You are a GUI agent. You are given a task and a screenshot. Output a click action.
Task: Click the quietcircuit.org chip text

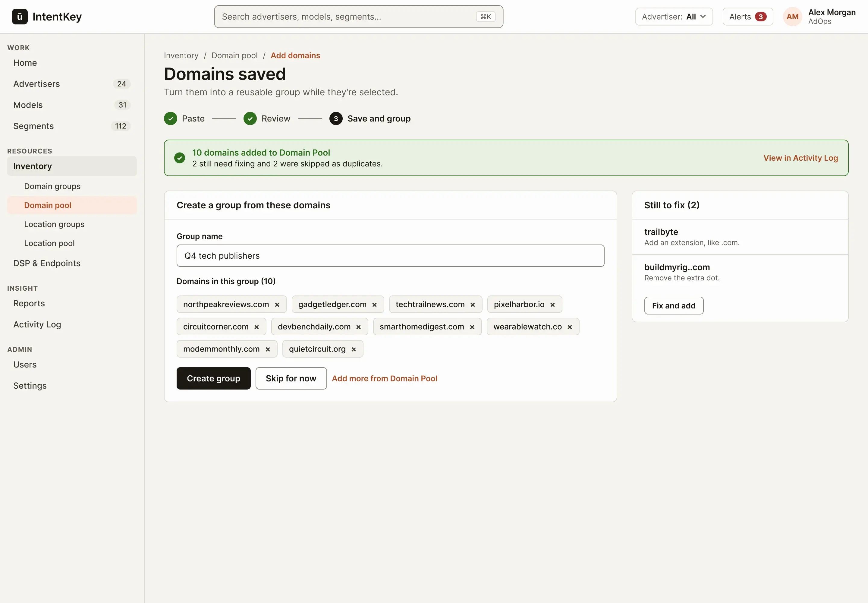coord(317,349)
